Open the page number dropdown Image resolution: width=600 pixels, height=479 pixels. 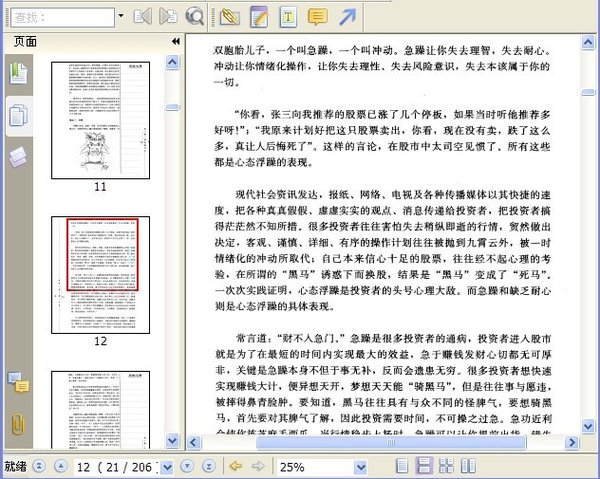(x=167, y=467)
